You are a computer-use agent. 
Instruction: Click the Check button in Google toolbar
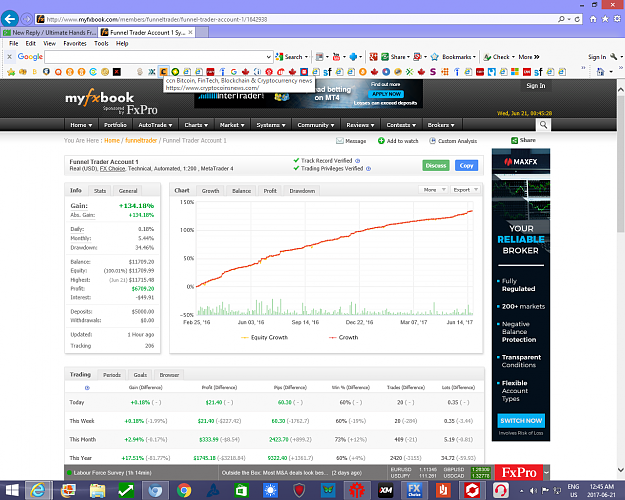pyautogui.click(x=499, y=57)
